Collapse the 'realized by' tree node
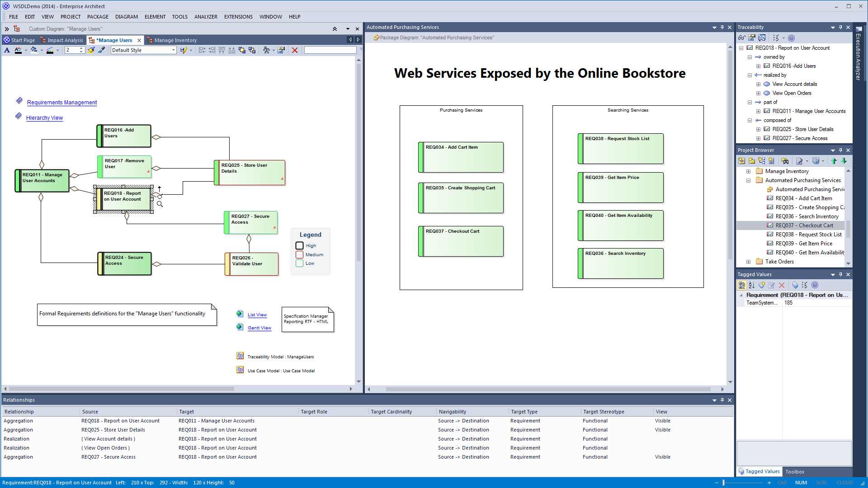 coord(750,75)
